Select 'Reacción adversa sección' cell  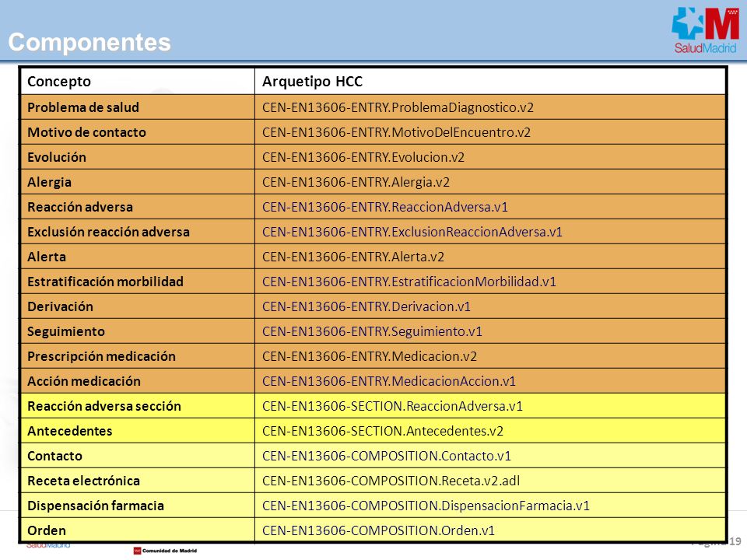pyautogui.click(x=138, y=406)
